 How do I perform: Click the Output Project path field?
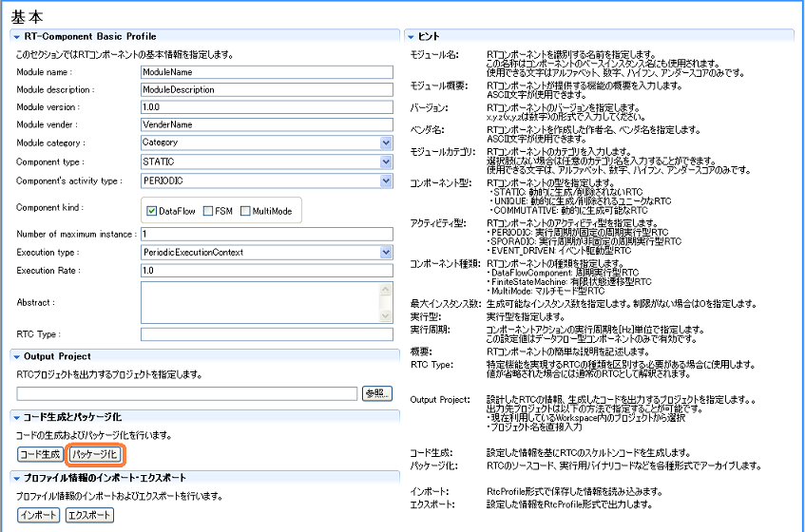click(x=187, y=394)
